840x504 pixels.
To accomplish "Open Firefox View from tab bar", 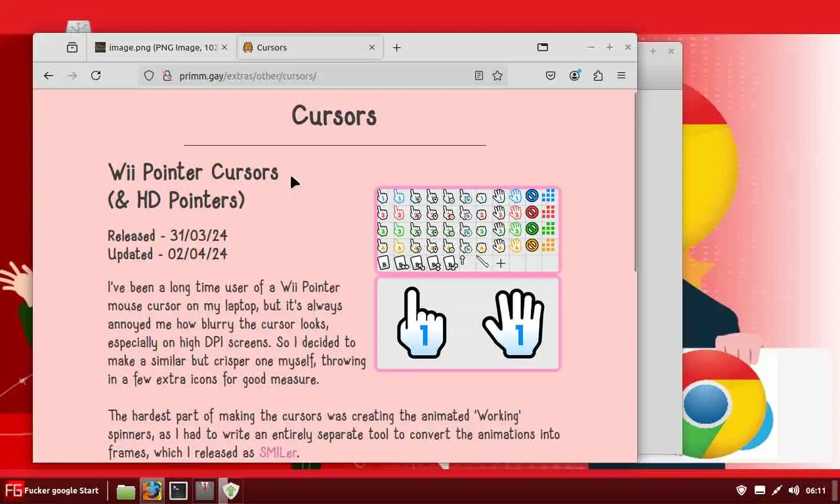I will coord(72,47).
